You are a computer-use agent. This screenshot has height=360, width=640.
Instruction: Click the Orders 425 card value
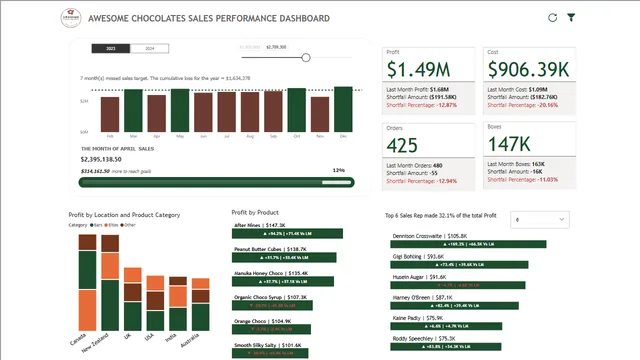tap(402, 145)
